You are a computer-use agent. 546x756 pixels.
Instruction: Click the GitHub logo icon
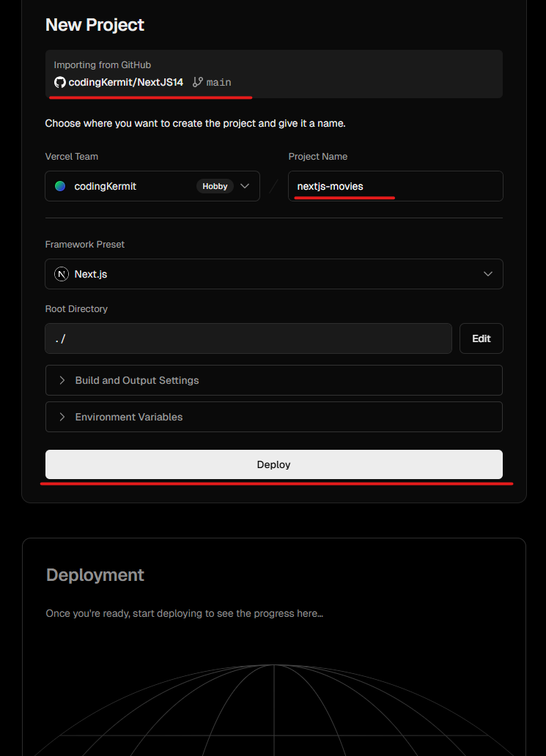[60, 83]
